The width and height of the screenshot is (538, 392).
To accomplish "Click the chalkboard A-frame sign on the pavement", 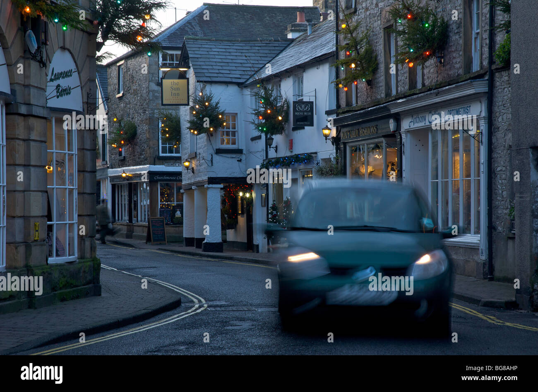I will coord(156,230).
